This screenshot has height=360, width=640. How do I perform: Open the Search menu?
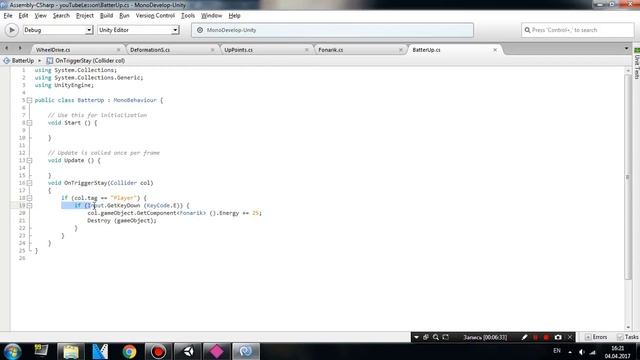tap(61, 16)
